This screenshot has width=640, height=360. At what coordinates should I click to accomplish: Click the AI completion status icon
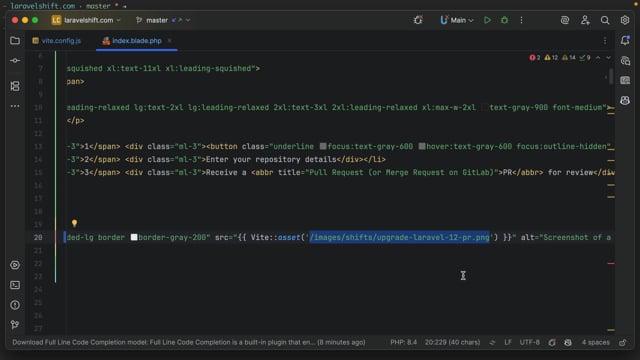[x=552, y=342]
